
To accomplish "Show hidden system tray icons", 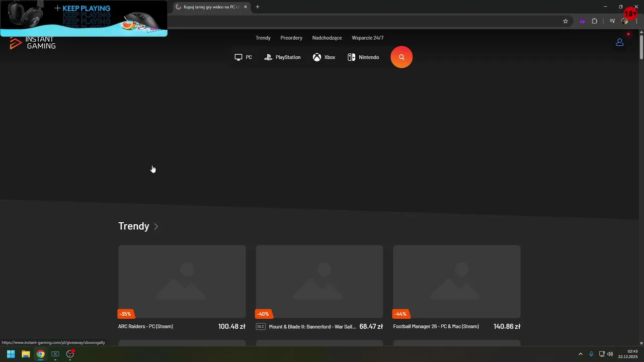I will 580,354.
